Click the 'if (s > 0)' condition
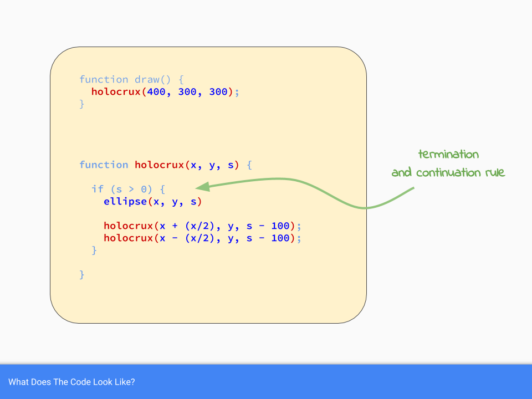 coord(127,189)
